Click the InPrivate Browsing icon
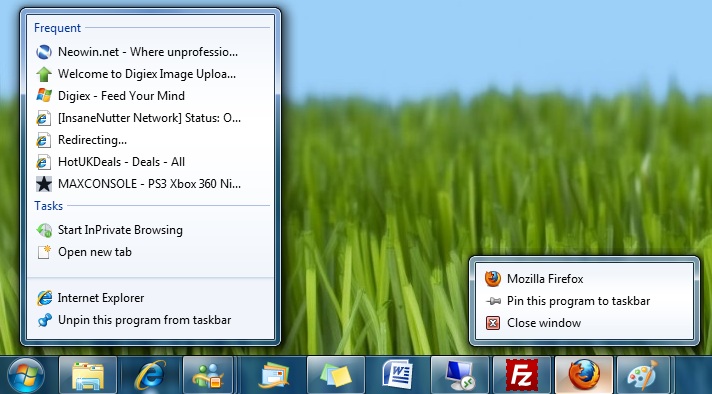Image resolution: width=712 pixels, height=394 pixels. pyautogui.click(x=44, y=230)
